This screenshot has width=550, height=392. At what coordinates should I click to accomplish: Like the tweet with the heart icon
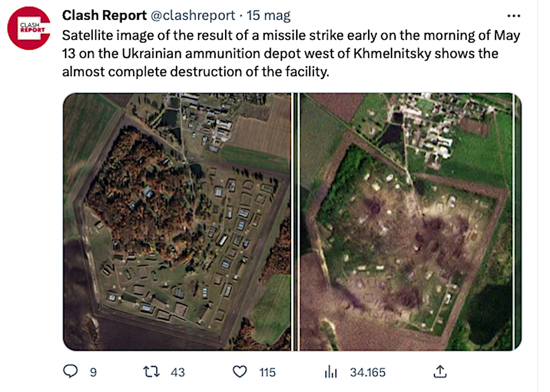pos(240,372)
